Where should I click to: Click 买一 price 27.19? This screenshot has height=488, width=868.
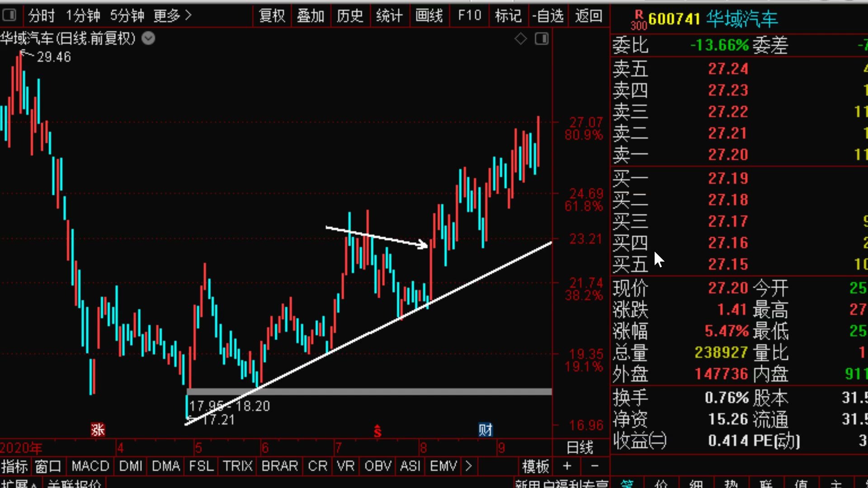pyautogui.click(x=728, y=178)
